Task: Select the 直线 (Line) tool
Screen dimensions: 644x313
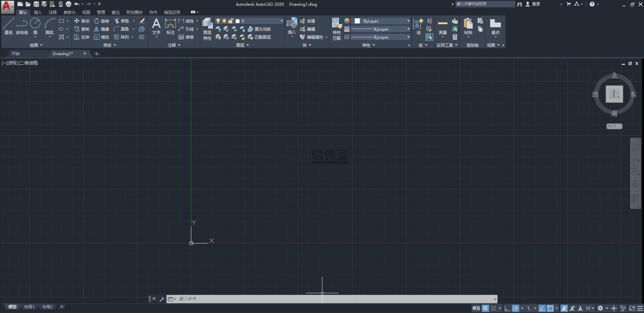Action: (8, 26)
